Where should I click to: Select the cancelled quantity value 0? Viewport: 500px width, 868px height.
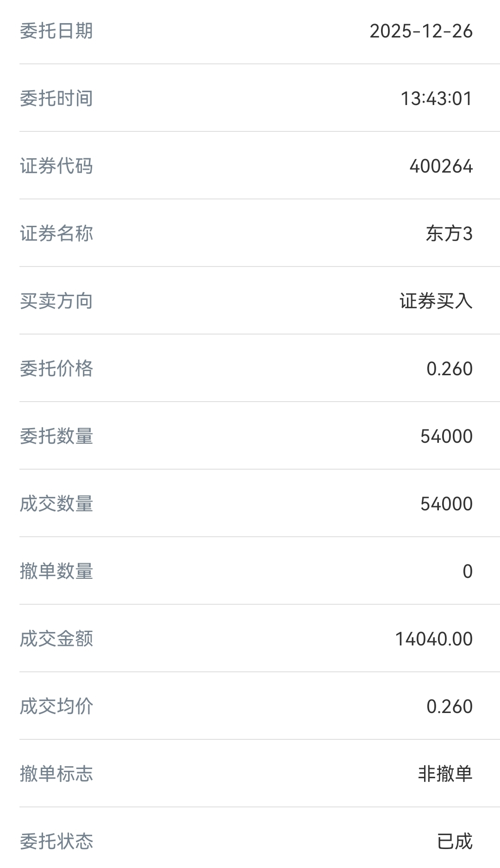click(468, 572)
